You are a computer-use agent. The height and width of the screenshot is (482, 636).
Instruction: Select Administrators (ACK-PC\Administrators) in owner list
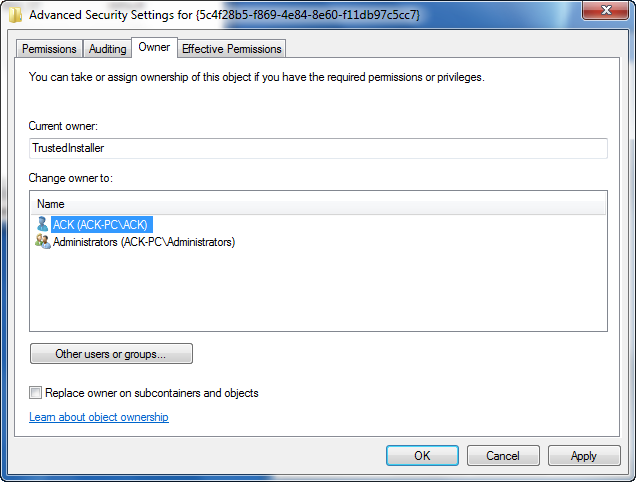pos(144,242)
